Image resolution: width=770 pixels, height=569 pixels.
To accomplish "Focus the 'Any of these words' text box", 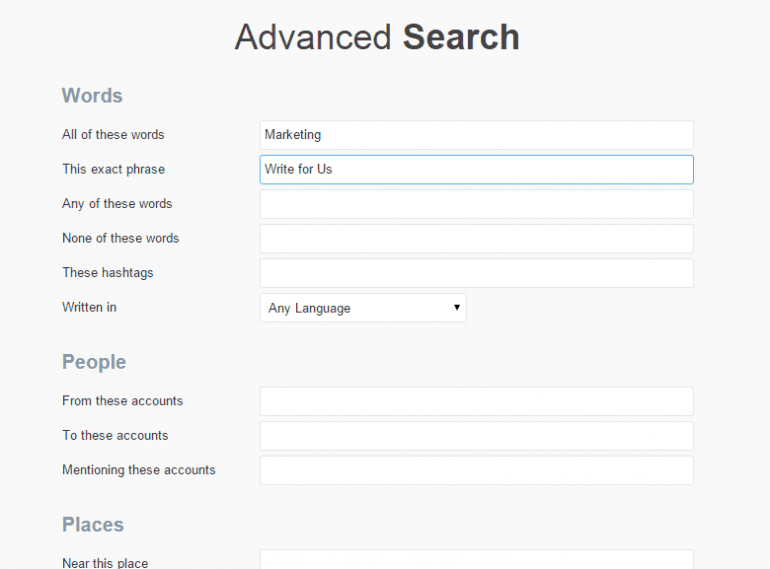I will coord(476,204).
